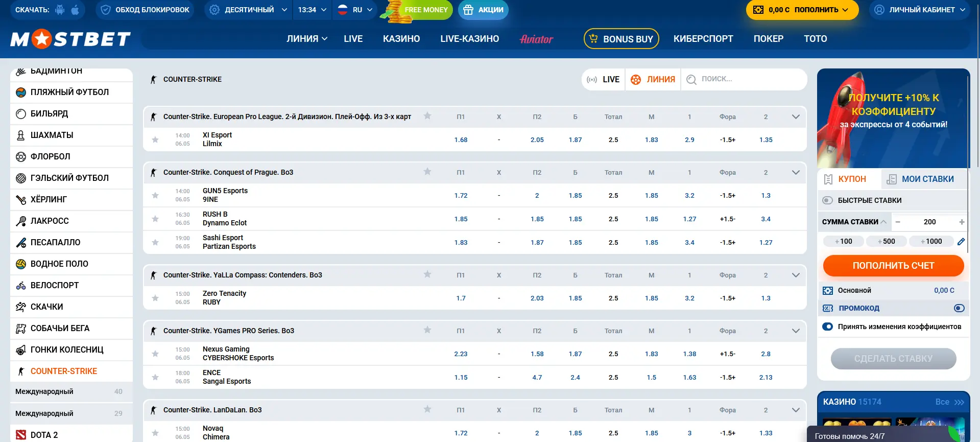Select Hurling sport icon
The width and height of the screenshot is (980, 442).
(x=21, y=200)
